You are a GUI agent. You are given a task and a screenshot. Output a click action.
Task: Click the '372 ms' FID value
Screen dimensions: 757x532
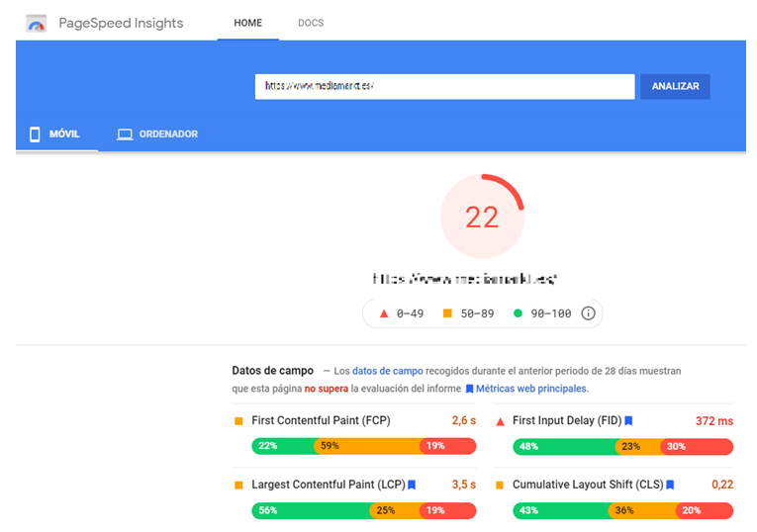pyautogui.click(x=714, y=421)
